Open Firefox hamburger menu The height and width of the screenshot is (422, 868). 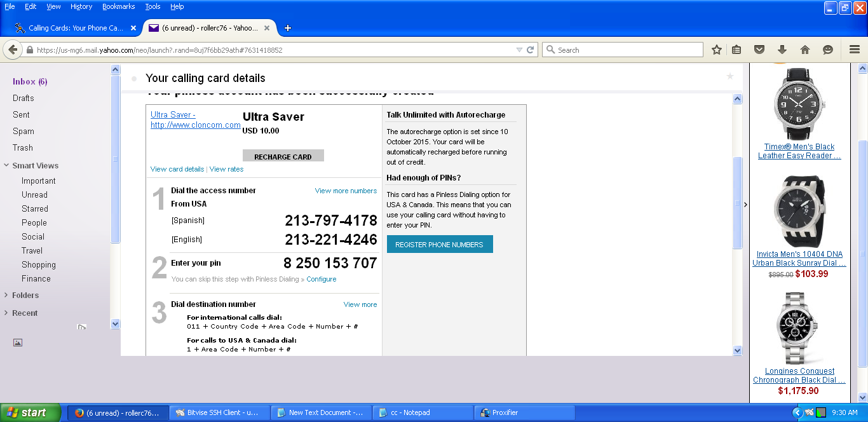pyautogui.click(x=855, y=50)
